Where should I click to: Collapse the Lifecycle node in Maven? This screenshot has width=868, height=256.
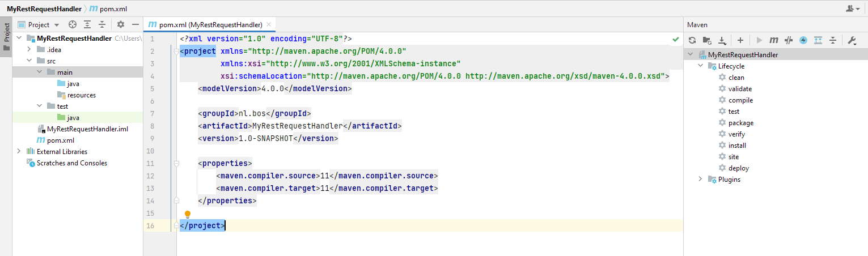pyautogui.click(x=701, y=66)
